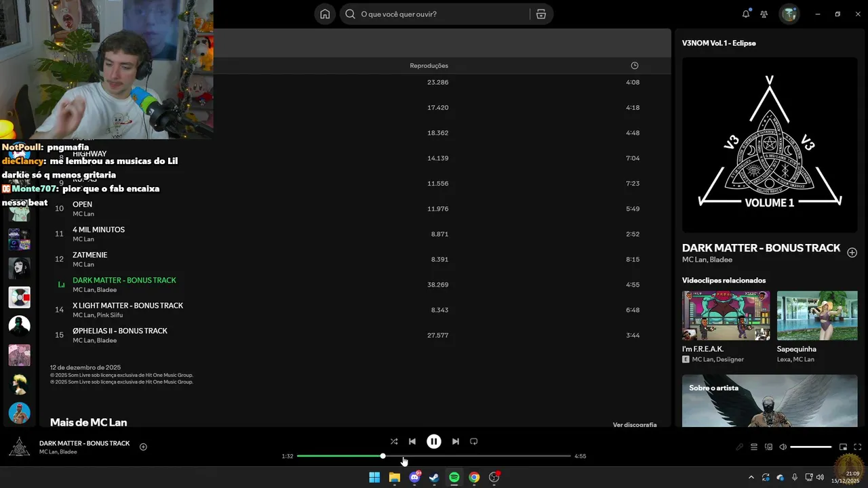The width and height of the screenshot is (868, 488).
Task: Click the V3NOM Volume 1 album artwork
Action: coord(770,144)
